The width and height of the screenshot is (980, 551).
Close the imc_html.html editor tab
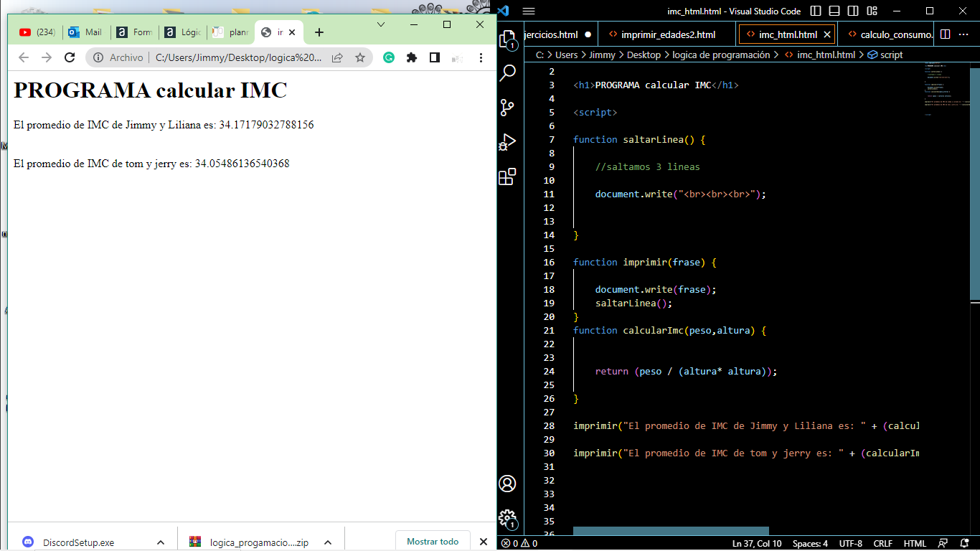pos(827,34)
